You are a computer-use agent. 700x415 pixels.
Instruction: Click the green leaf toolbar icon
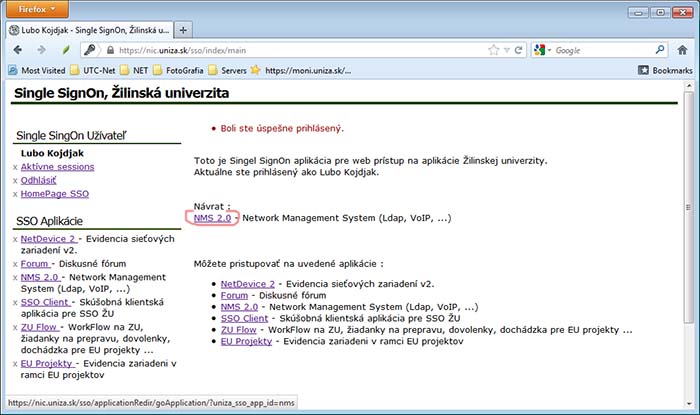pos(66,50)
